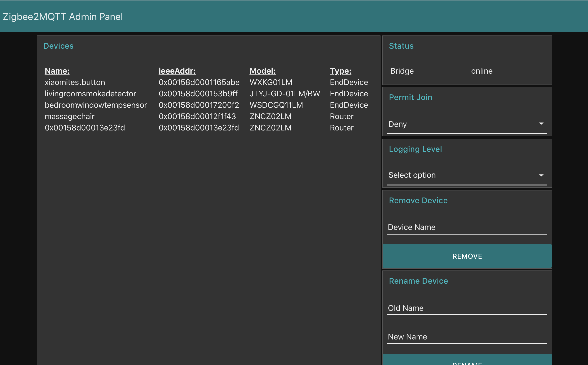
Task: Click the ieeeAddr column header
Action: 177,71
